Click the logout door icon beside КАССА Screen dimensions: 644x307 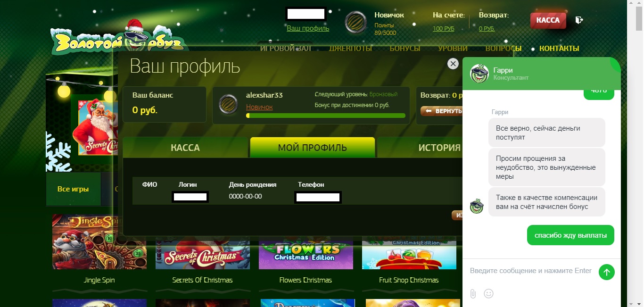tap(579, 20)
